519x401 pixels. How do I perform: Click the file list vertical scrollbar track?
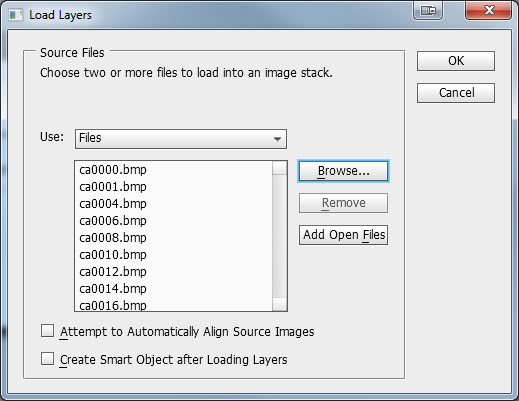[x=279, y=236]
